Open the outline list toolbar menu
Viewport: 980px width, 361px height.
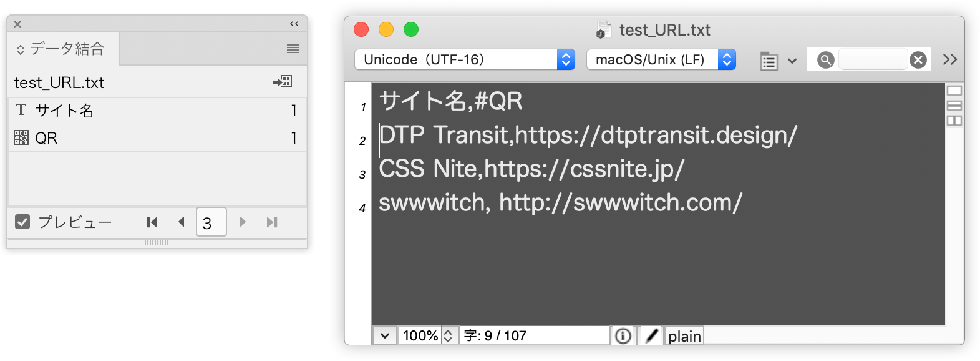click(778, 61)
